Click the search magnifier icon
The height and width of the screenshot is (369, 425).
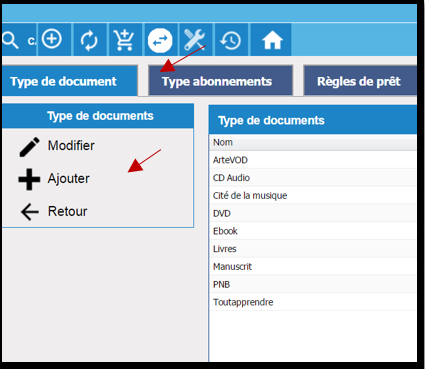pyautogui.click(x=10, y=41)
